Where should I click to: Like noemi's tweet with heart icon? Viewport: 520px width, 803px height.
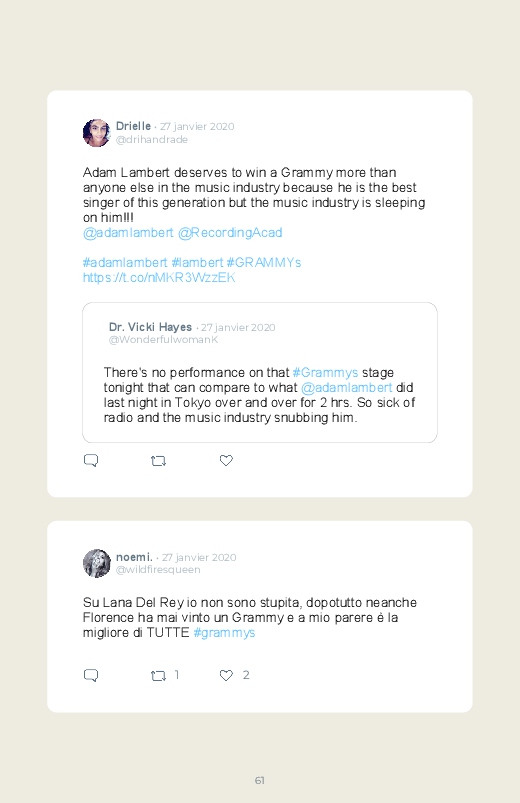point(226,675)
